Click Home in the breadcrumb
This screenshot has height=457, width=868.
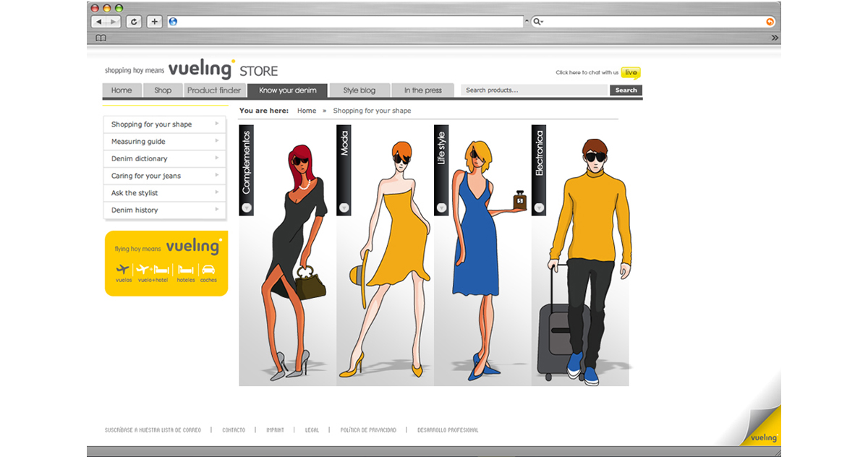307,111
